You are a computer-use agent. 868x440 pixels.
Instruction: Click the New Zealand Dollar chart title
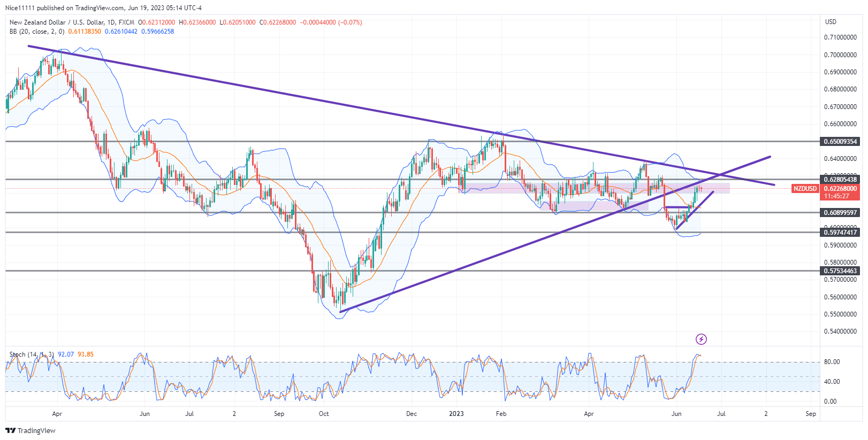point(72,22)
